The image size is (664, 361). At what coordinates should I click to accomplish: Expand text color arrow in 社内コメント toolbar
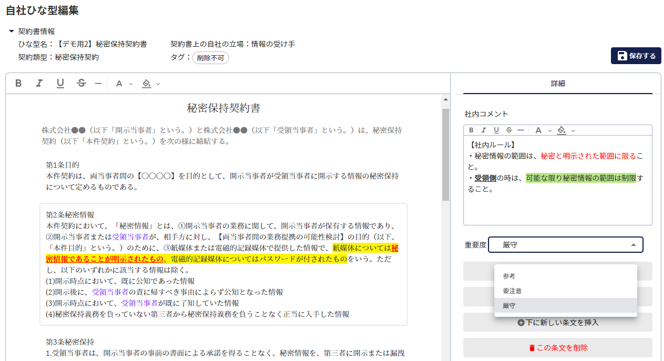[x=550, y=131]
